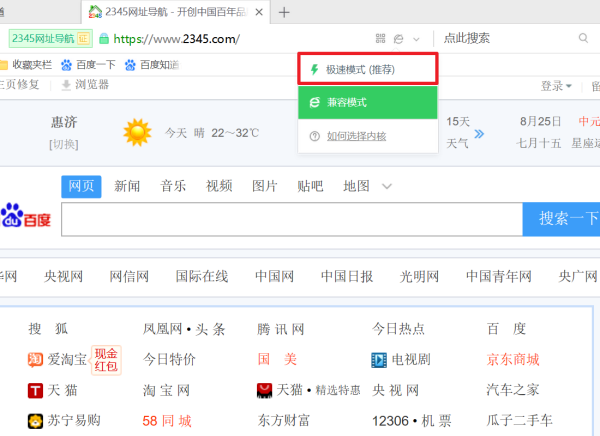Close the 2345网址导航 tab
Screen dimensions: 600x436
(259, 12)
